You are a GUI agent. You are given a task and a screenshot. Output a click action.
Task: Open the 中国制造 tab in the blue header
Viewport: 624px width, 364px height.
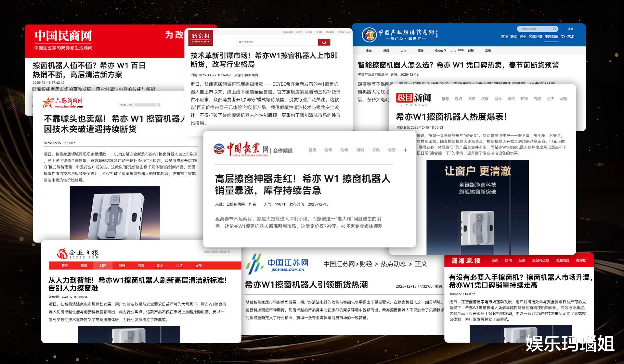(551, 37)
